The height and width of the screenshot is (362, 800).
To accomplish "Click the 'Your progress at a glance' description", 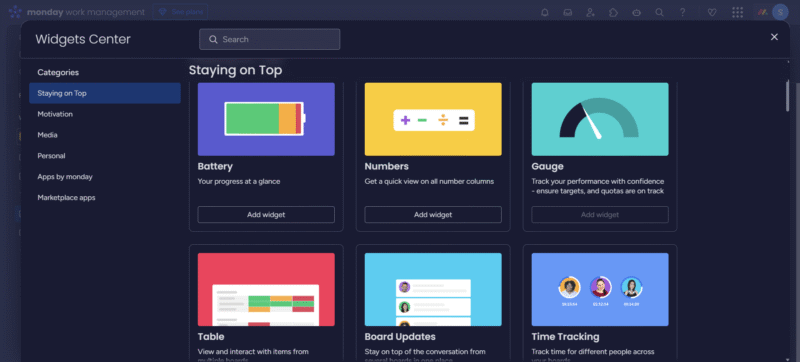I will [x=239, y=181].
